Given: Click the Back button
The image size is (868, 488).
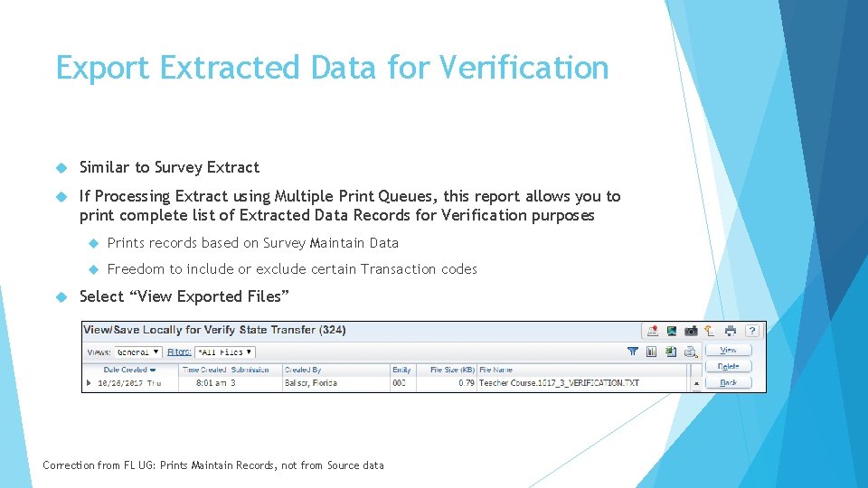Looking at the screenshot, I should pos(728,382).
